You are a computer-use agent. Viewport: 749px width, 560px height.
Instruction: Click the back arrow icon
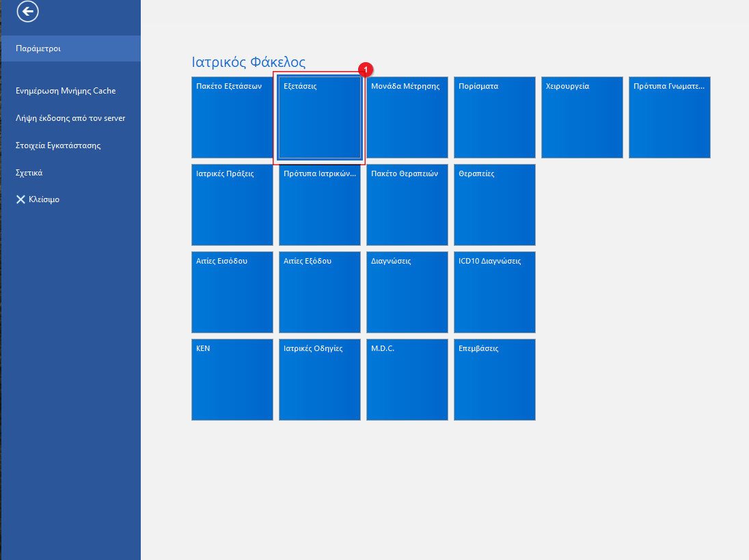pos(28,12)
